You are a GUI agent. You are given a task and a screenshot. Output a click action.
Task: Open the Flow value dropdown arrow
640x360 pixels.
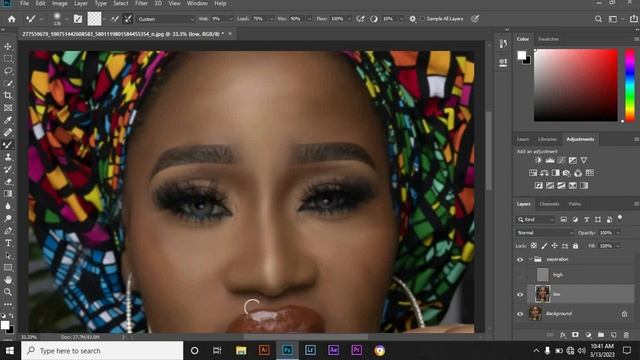tap(349, 19)
